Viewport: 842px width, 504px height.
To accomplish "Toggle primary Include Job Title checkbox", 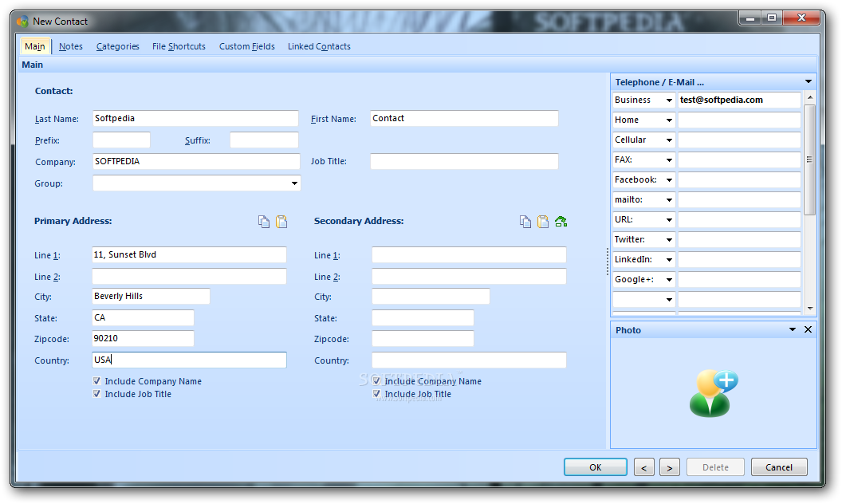I will [96, 394].
